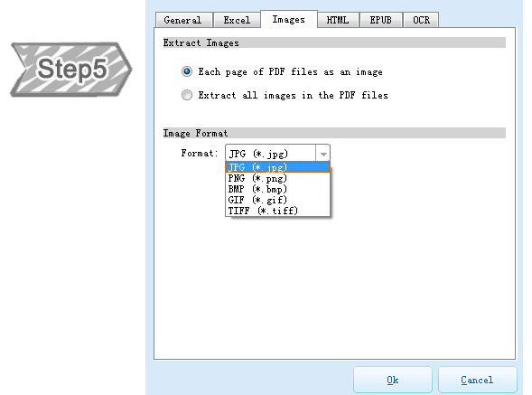Open the Excel tab
532x395 pixels.
tap(237, 20)
